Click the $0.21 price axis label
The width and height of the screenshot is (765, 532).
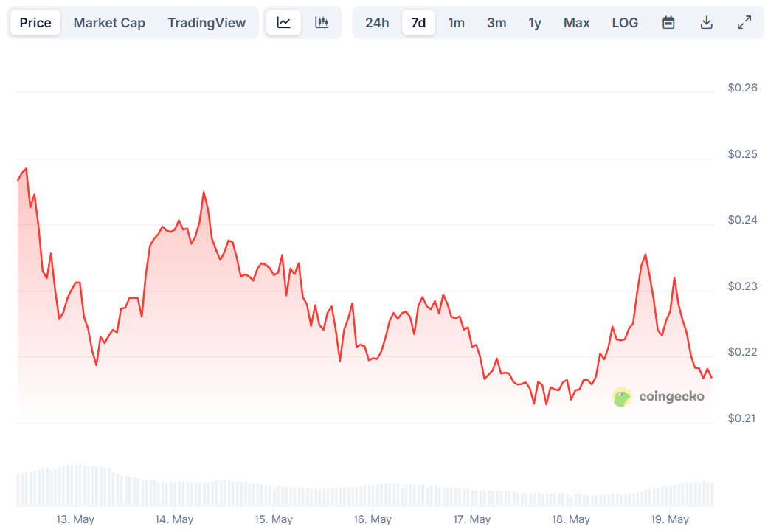click(741, 418)
